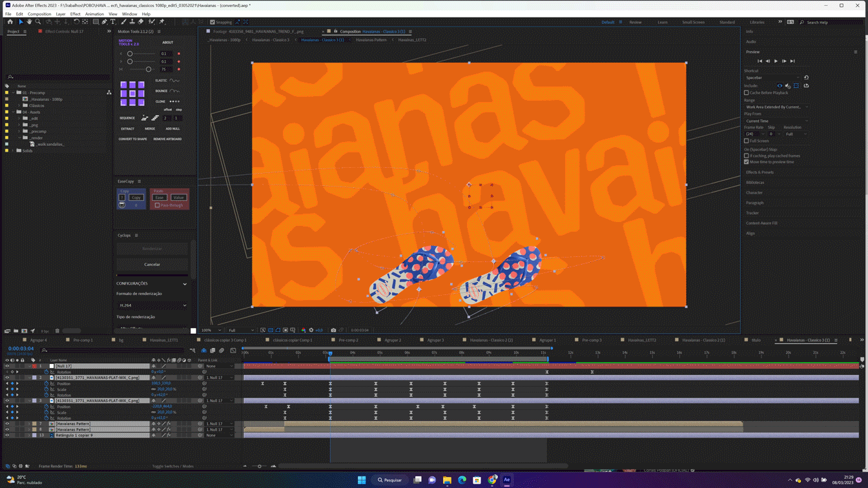Click Toggle Switches / Modes

172,466
